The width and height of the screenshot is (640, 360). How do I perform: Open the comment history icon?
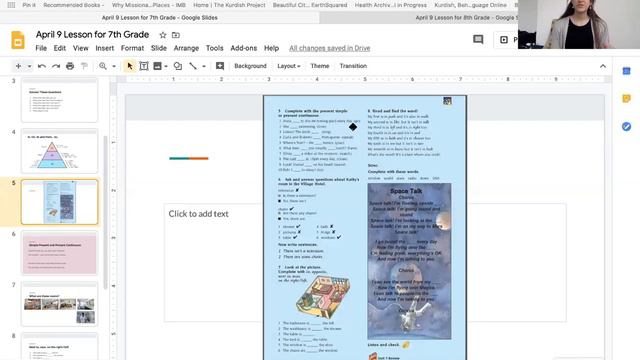(478, 40)
